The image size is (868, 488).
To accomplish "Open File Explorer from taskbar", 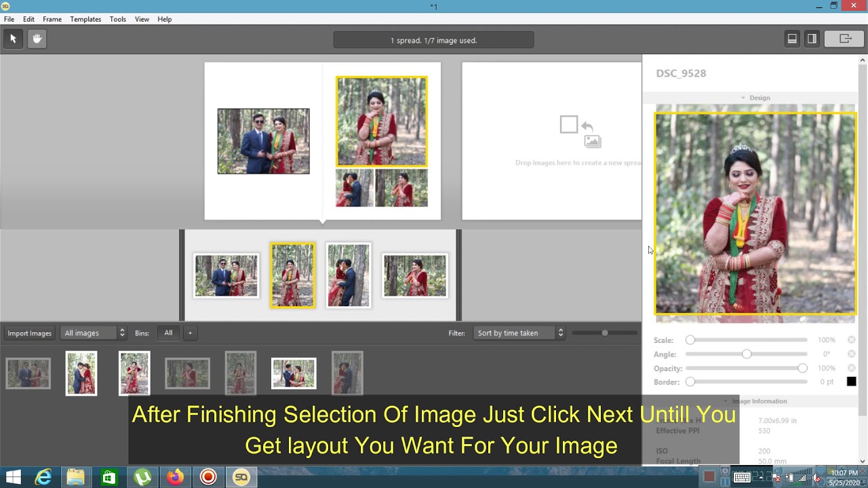I will point(76,477).
